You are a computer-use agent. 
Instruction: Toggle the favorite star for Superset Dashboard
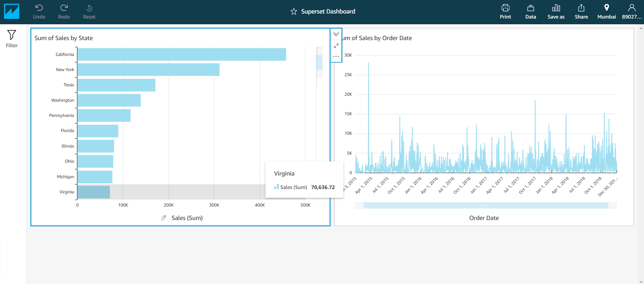[x=294, y=12]
